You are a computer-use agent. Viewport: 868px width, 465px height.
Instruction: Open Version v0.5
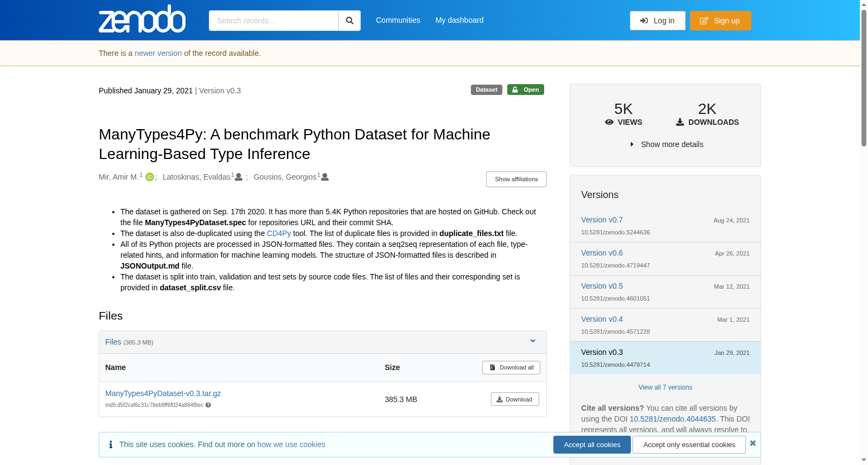click(602, 286)
